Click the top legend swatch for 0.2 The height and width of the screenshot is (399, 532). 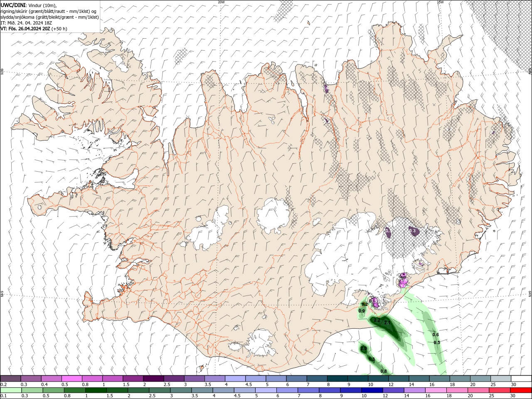click(11, 378)
